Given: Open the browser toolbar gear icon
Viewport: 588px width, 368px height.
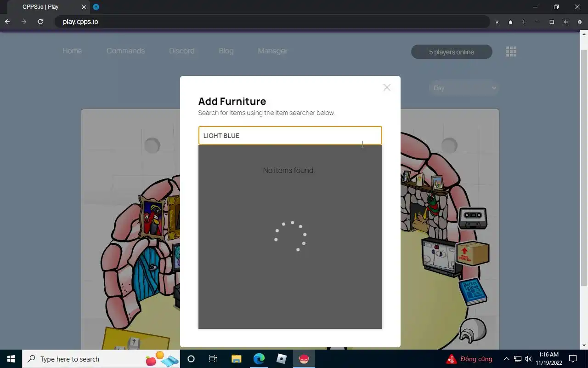Looking at the screenshot, I should (580, 22).
